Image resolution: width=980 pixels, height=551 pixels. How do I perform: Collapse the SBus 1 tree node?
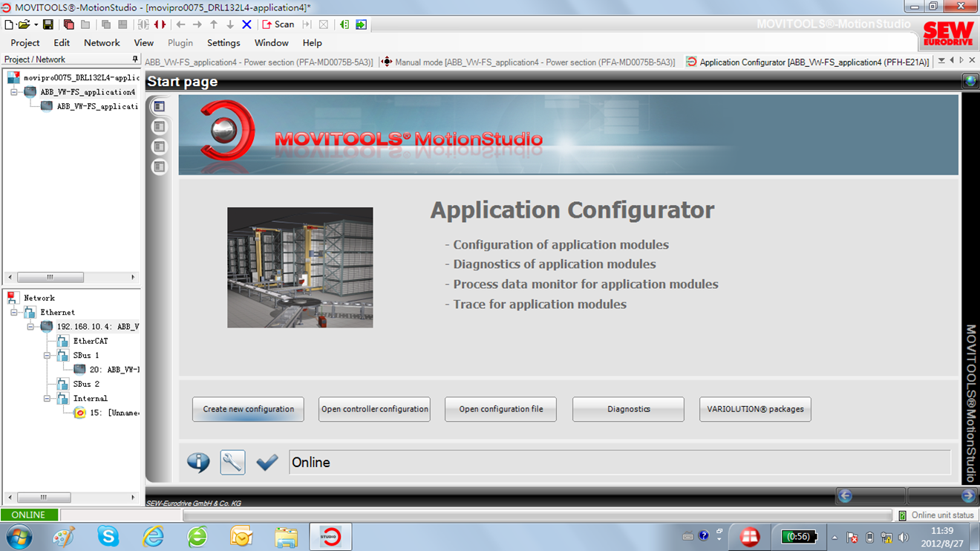pos(47,356)
